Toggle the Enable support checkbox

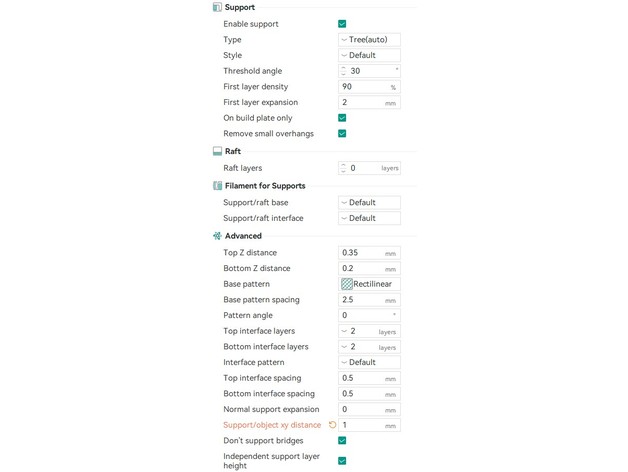click(x=342, y=24)
